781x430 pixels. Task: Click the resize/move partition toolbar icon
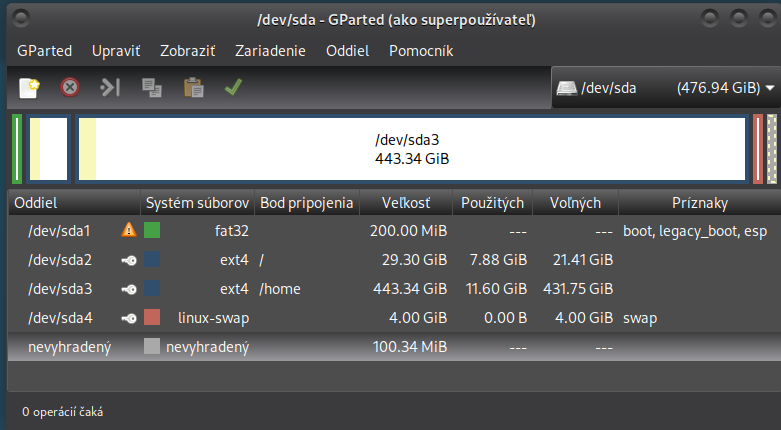110,88
